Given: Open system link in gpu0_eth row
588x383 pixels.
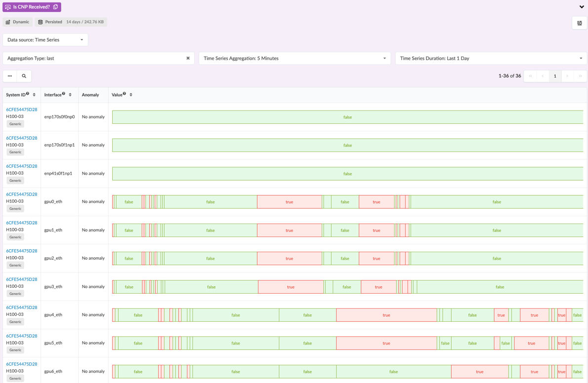Looking at the screenshot, I should click(21, 194).
